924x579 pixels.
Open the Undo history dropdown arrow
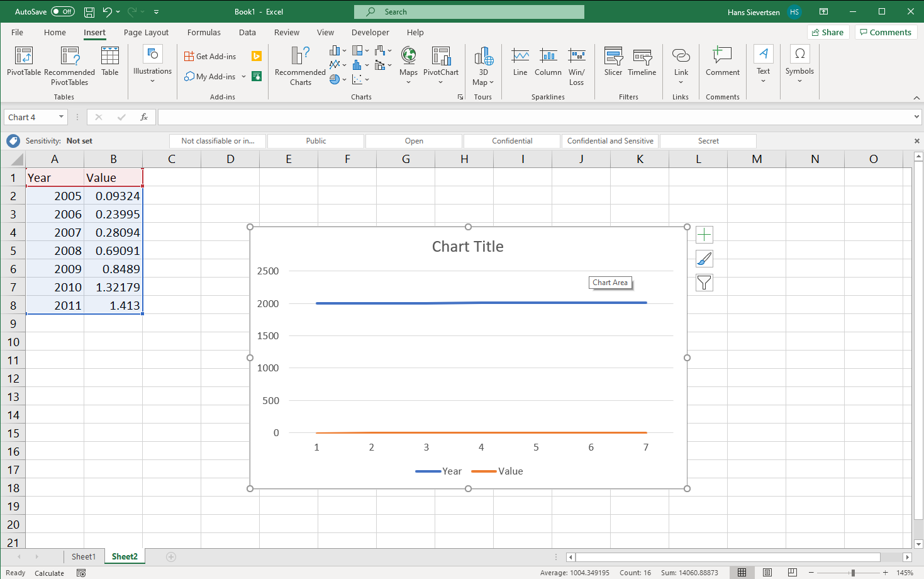pos(118,12)
